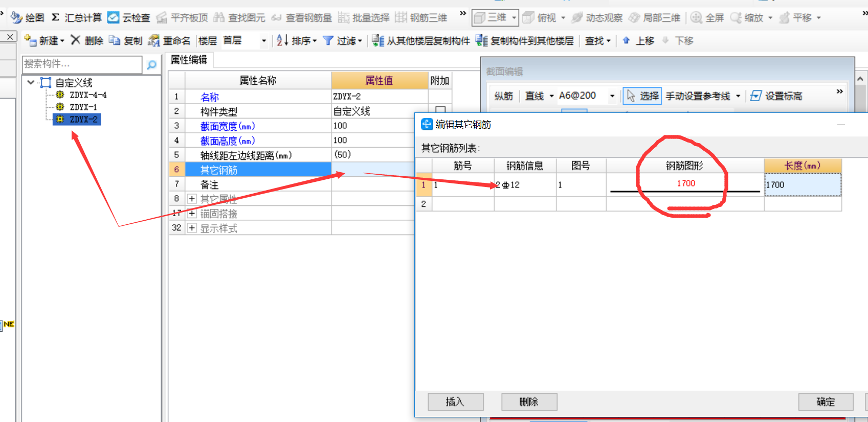The image size is (868, 422).
Task: Expand 其它属性 property group
Action: (192, 199)
